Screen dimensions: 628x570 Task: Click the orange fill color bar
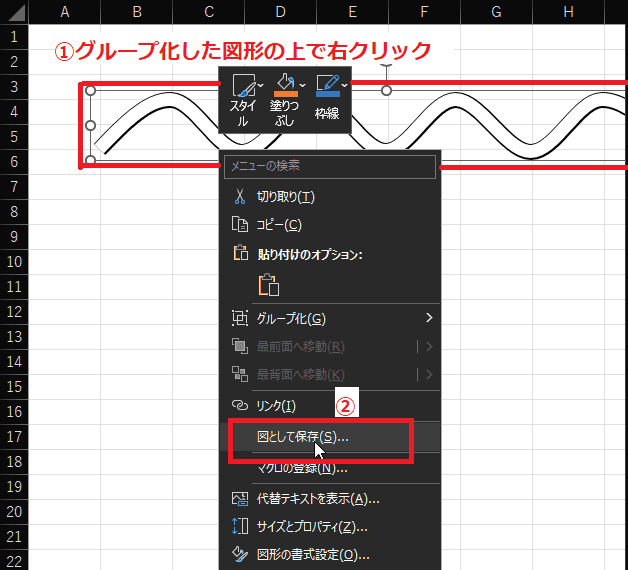pyautogui.click(x=284, y=95)
